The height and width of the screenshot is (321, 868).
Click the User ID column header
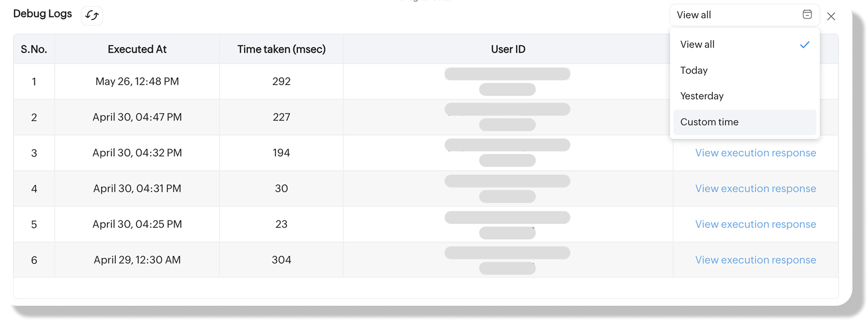(508, 49)
